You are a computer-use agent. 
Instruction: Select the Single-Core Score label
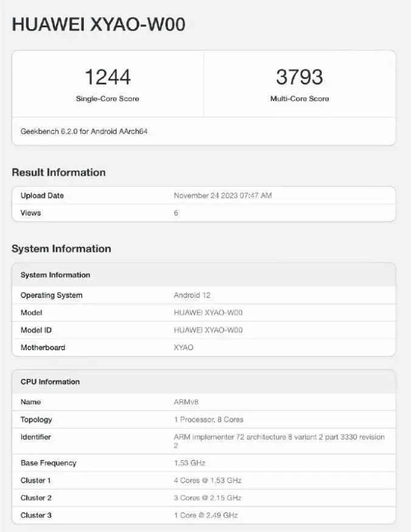[x=108, y=98]
